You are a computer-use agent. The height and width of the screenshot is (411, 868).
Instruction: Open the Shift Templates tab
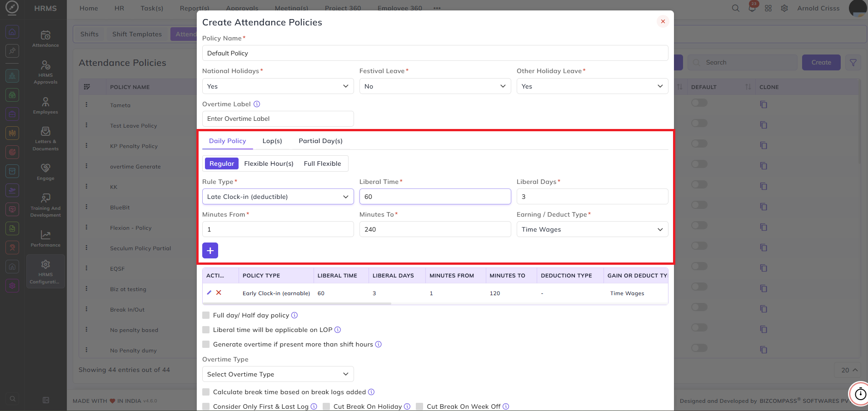click(x=137, y=34)
